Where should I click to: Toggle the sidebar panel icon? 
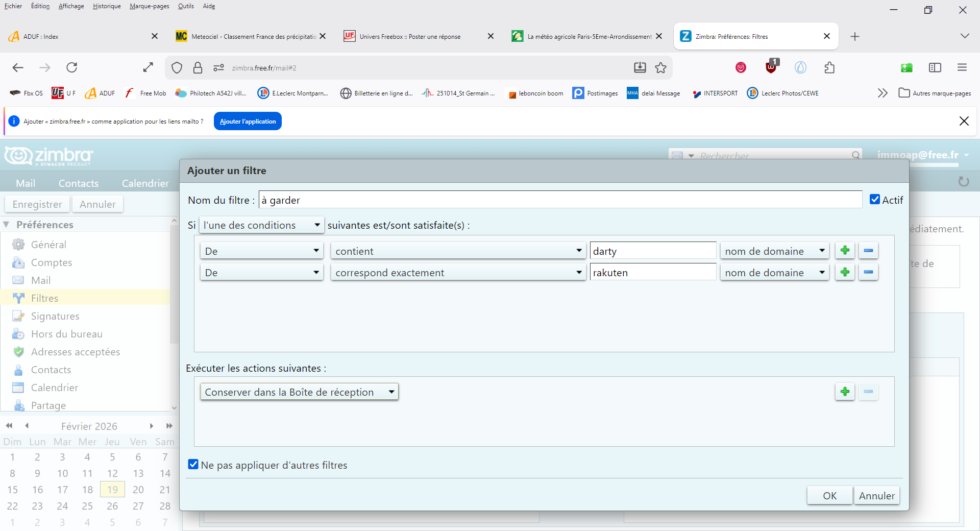pos(935,67)
